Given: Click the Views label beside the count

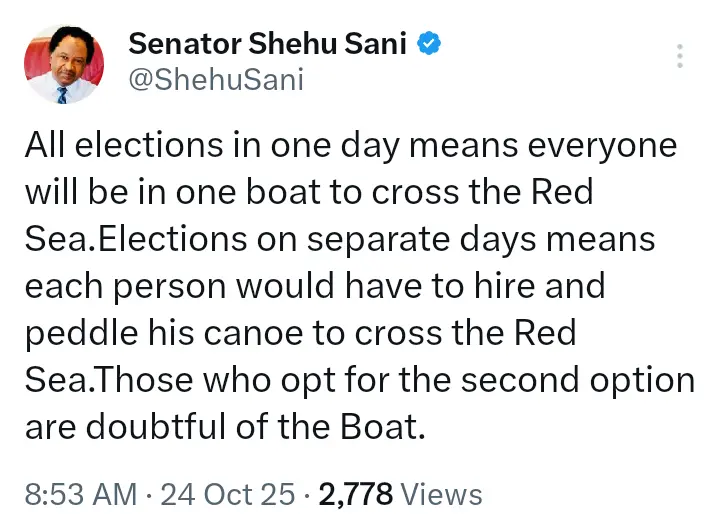Looking at the screenshot, I should click(439, 493).
